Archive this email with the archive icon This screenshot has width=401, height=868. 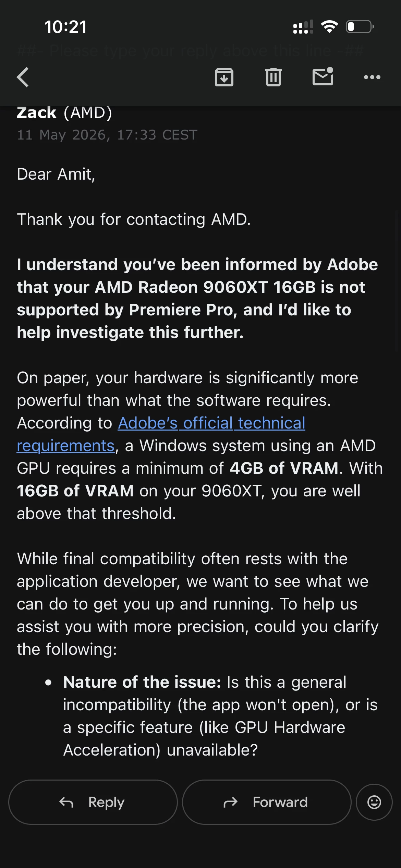click(x=224, y=77)
